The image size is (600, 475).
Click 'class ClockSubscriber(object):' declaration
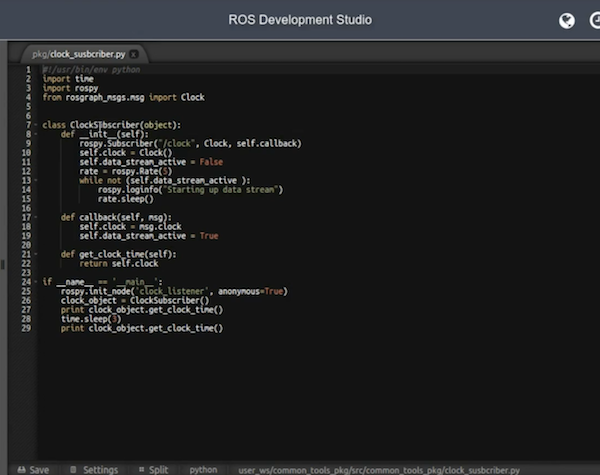tap(111, 125)
